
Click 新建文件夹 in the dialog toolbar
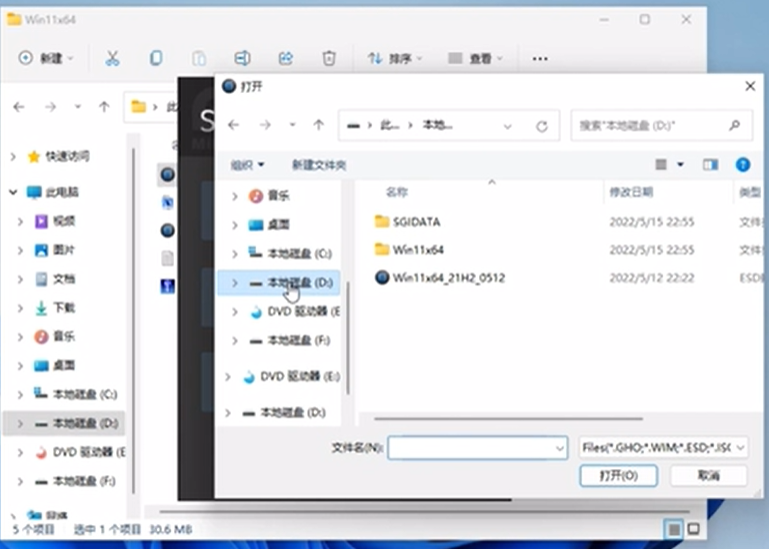coord(319,165)
